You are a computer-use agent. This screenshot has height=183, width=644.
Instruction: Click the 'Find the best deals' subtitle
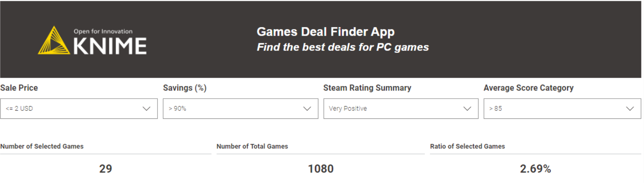(342, 47)
